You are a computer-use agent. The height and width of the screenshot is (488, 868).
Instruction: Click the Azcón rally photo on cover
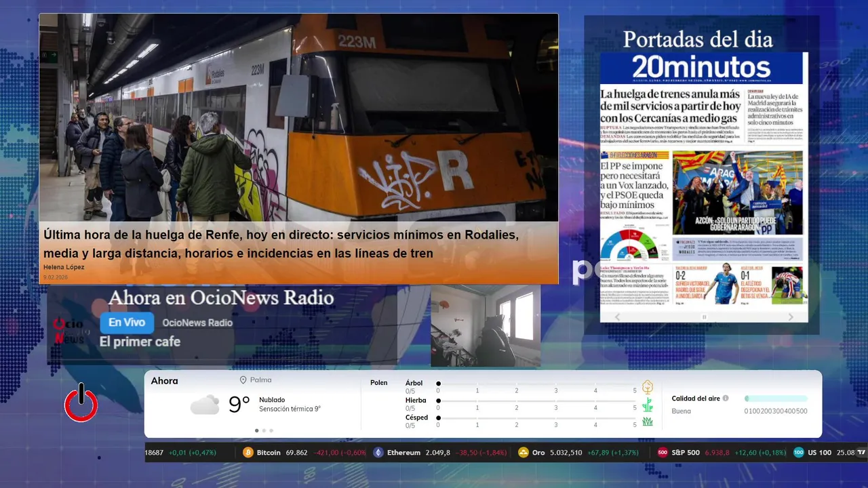pos(737,192)
